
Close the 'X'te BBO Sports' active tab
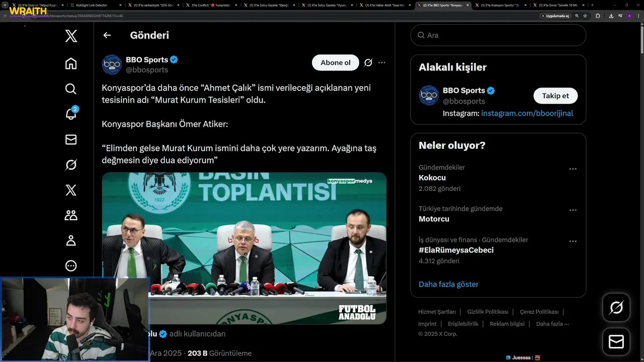(467, 5)
